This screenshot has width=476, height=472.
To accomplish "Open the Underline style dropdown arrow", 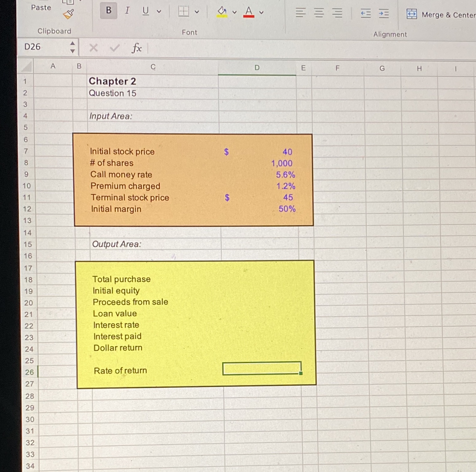I will 159,12.
